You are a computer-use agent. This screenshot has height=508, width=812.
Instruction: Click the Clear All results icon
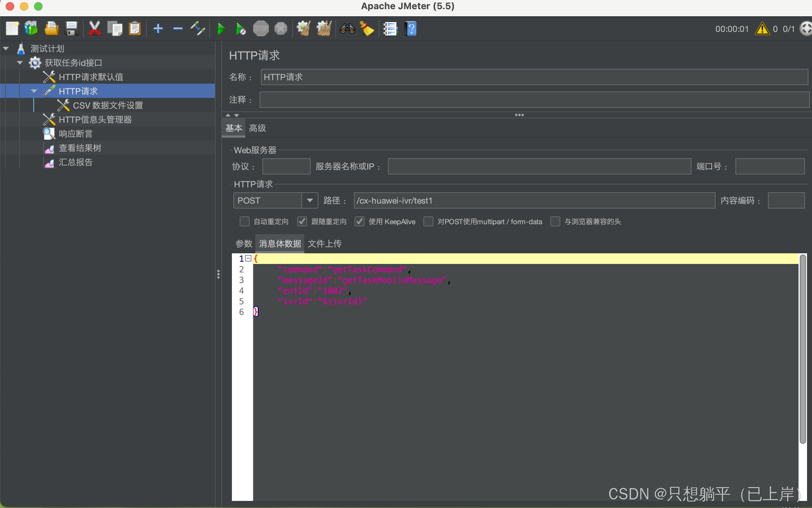click(324, 29)
